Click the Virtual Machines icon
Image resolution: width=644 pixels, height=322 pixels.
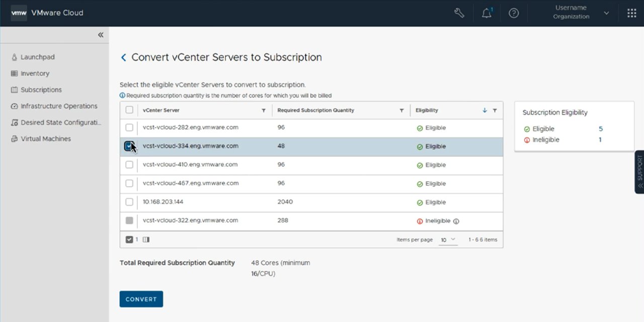tap(15, 139)
